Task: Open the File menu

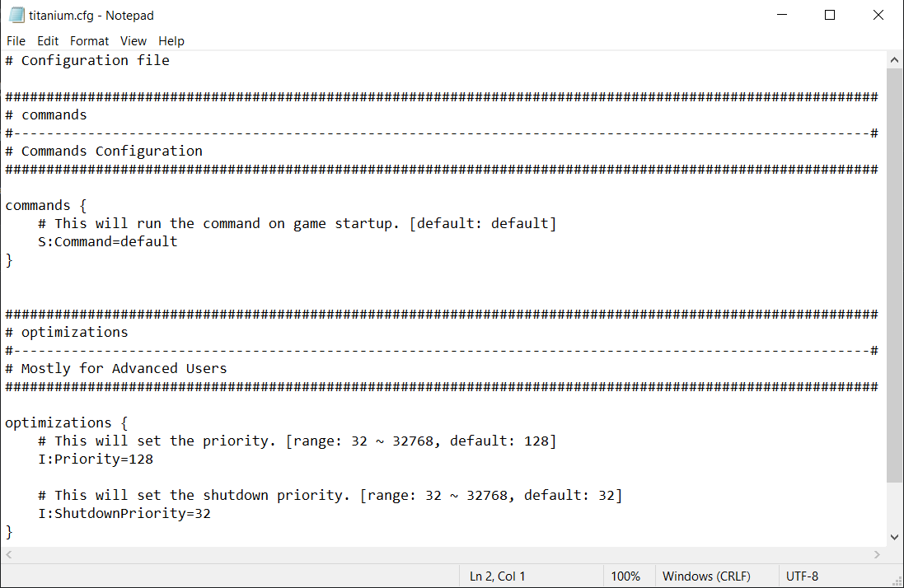Action: (16, 41)
